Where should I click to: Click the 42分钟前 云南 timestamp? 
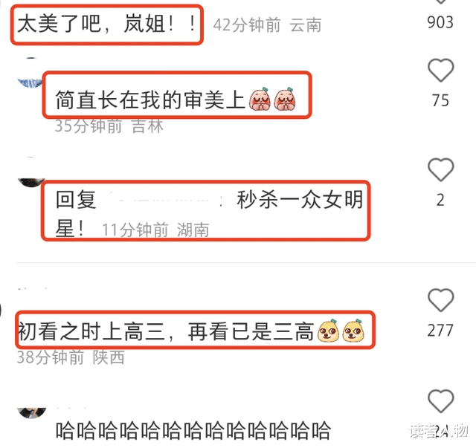coord(267,25)
